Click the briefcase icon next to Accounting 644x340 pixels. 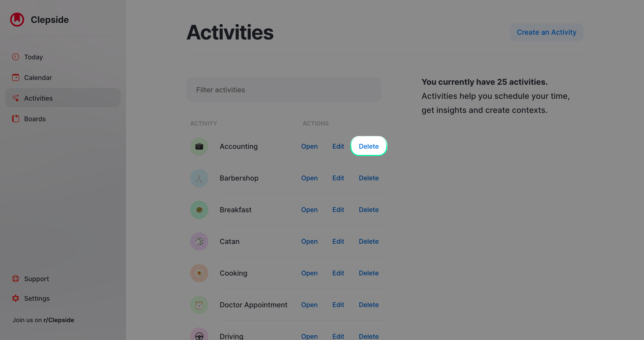click(x=199, y=146)
